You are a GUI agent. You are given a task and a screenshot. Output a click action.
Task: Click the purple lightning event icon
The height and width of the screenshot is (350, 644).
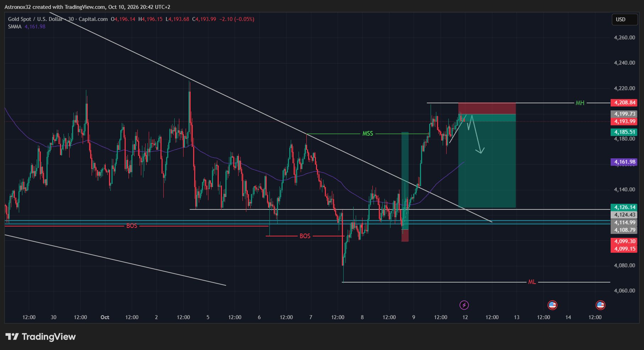pyautogui.click(x=464, y=305)
